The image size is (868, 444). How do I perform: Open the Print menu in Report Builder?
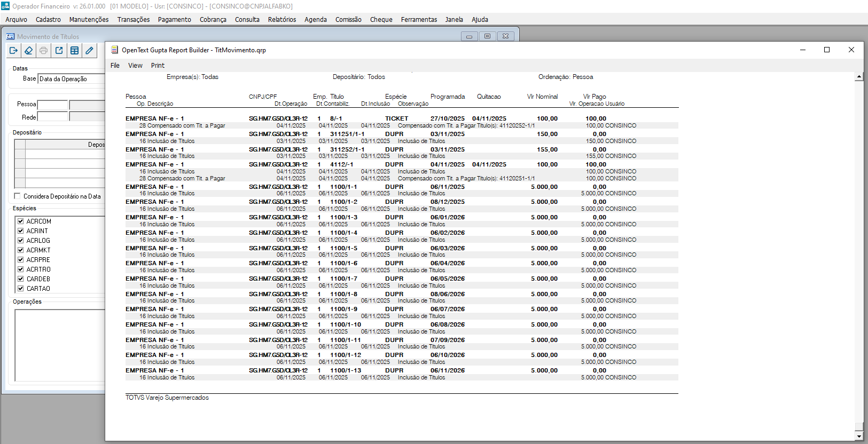point(158,66)
